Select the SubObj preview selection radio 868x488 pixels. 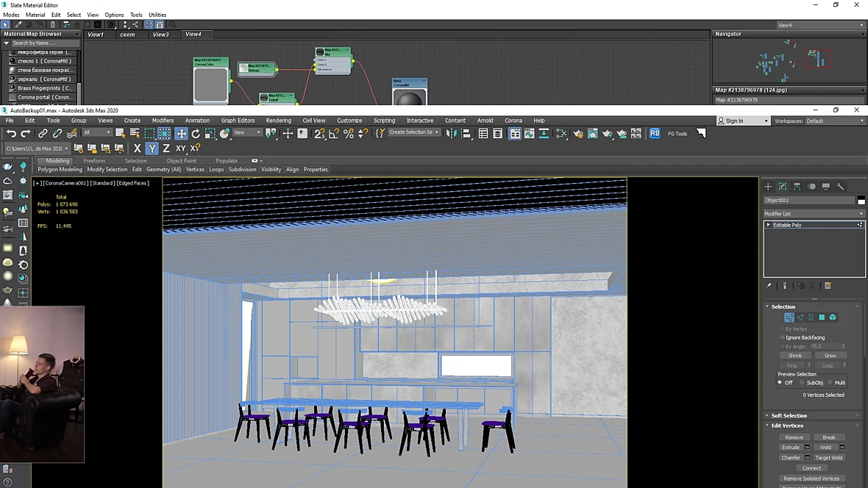click(x=802, y=383)
